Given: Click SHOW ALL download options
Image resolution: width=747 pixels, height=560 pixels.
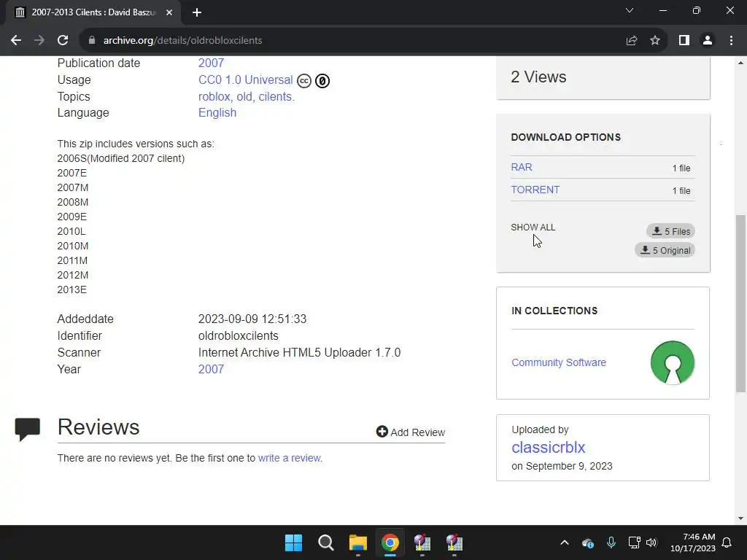Looking at the screenshot, I should point(533,227).
